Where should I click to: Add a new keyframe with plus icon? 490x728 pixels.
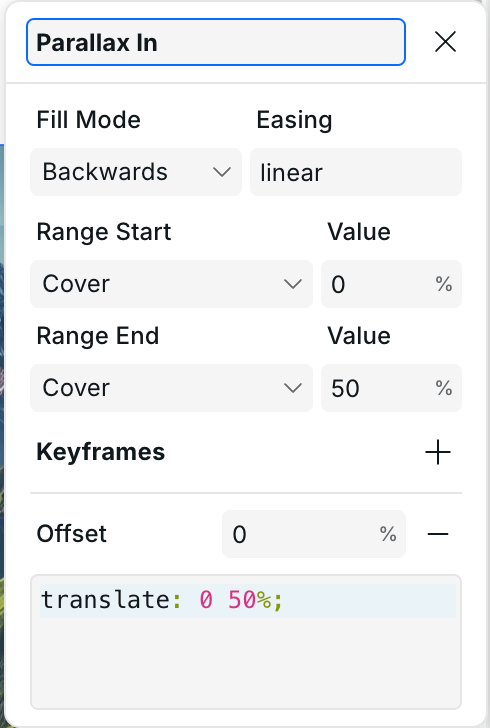[x=438, y=452]
